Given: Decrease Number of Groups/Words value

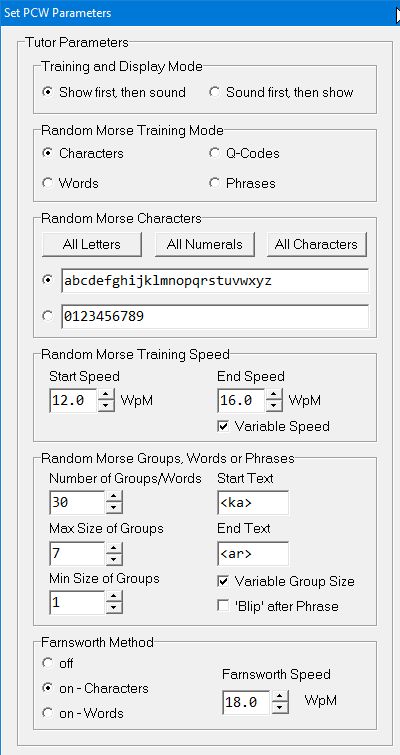Looking at the screenshot, I should [114, 508].
